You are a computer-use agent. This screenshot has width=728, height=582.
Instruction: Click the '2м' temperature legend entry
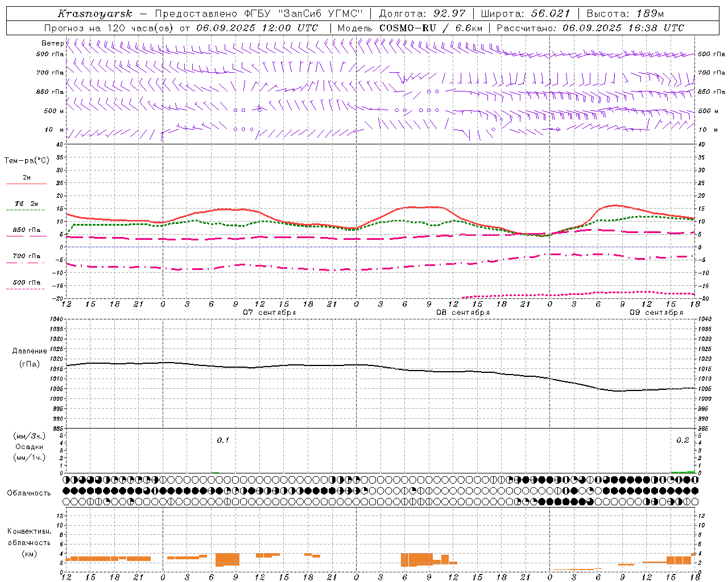(x=27, y=178)
